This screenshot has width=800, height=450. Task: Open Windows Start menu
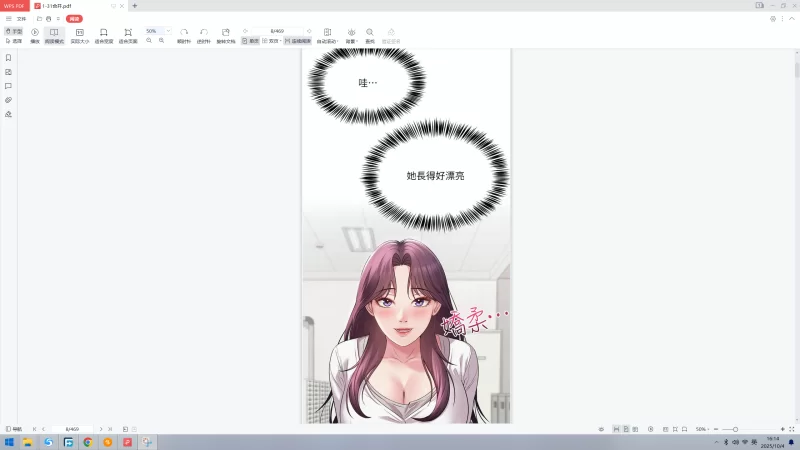[x=9, y=442]
